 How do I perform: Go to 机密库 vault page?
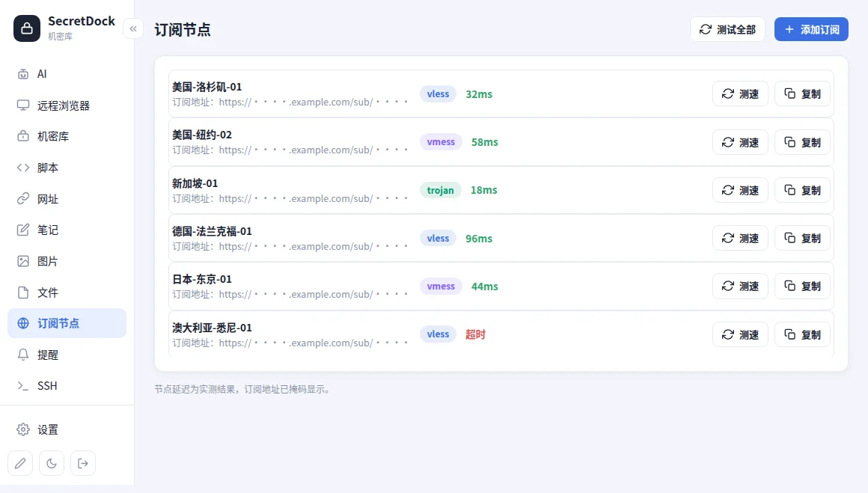[67, 137]
